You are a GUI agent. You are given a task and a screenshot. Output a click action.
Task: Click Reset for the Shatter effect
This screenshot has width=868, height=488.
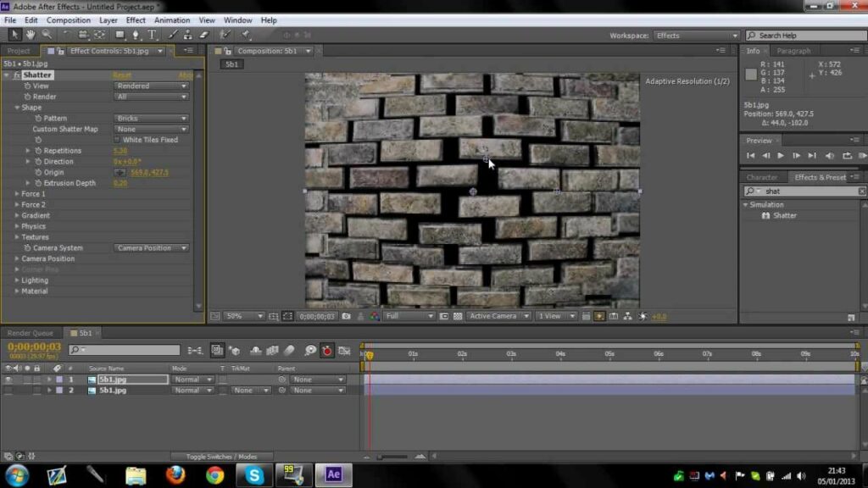(122, 75)
